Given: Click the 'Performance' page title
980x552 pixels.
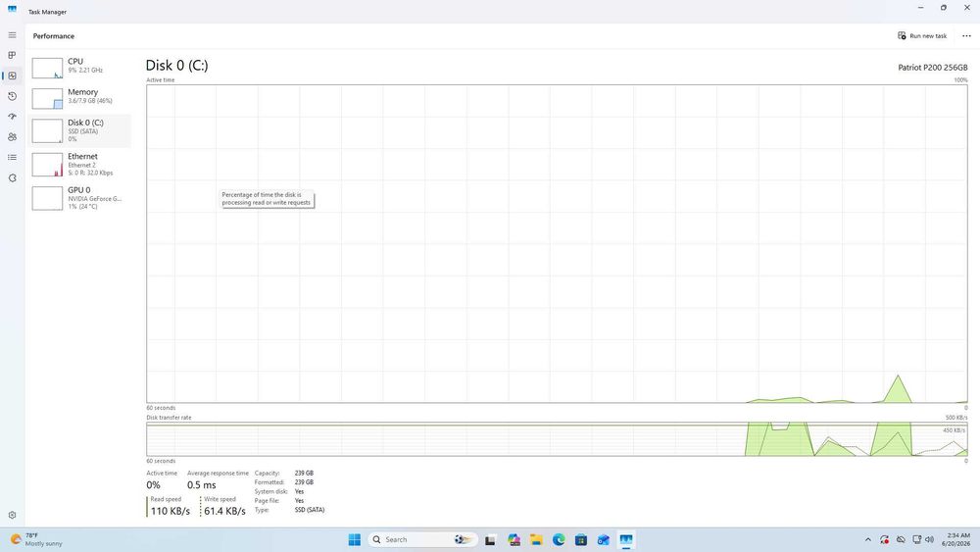Looking at the screenshot, I should [54, 36].
